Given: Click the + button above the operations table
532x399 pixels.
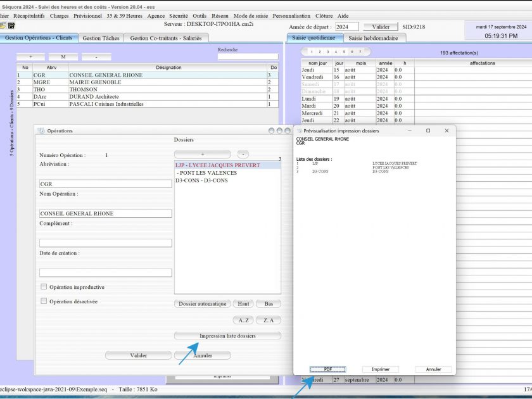Looking at the screenshot, I should pyautogui.click(x=31, y=56).
